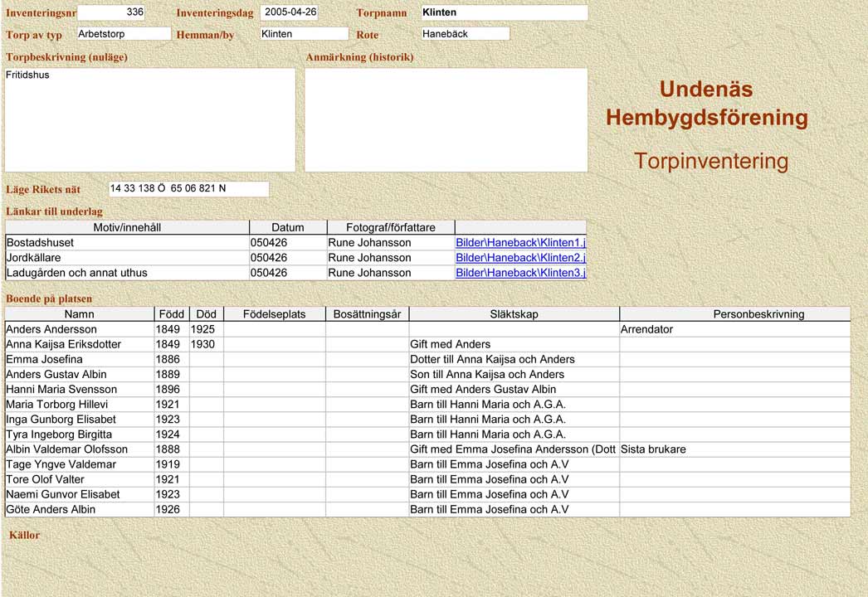Select the Sista brukare description cell

coord(734,449)
